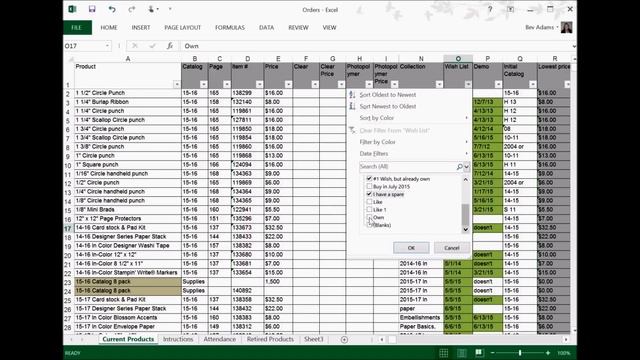This screenshot has width=640, height=360.
Task: Open the Page column filter dropdown
Action: point(227,84)
